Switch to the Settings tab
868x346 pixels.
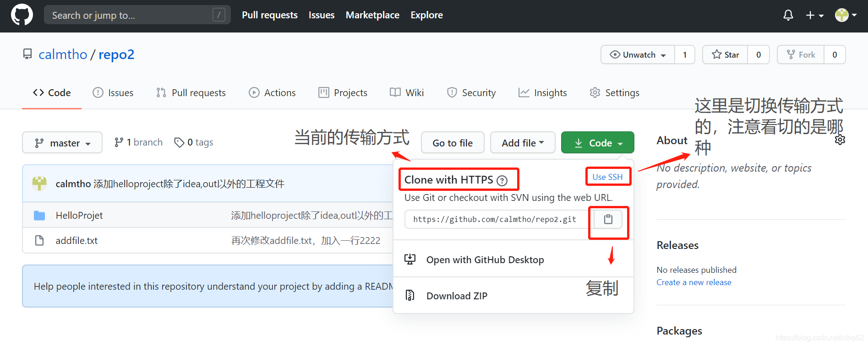pyautogui.click(x=614, y=93)
